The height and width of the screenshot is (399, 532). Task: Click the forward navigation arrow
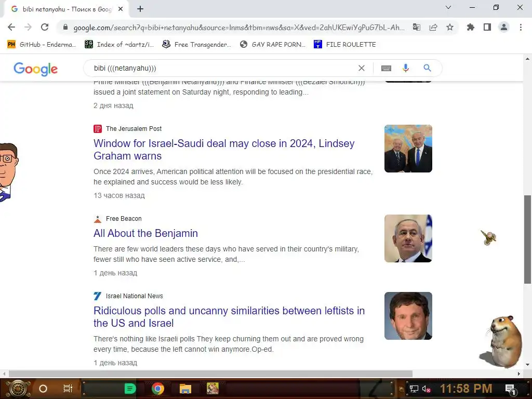tap(28, 27)
